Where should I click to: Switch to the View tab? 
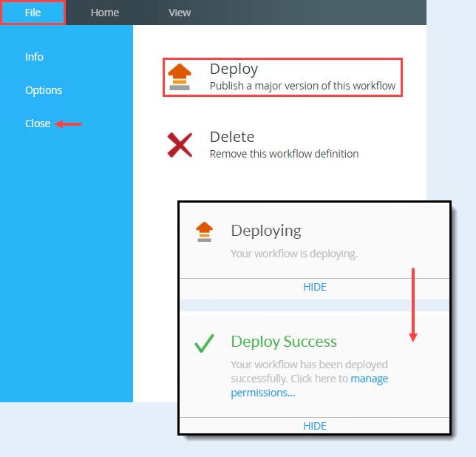click(180, 13)
